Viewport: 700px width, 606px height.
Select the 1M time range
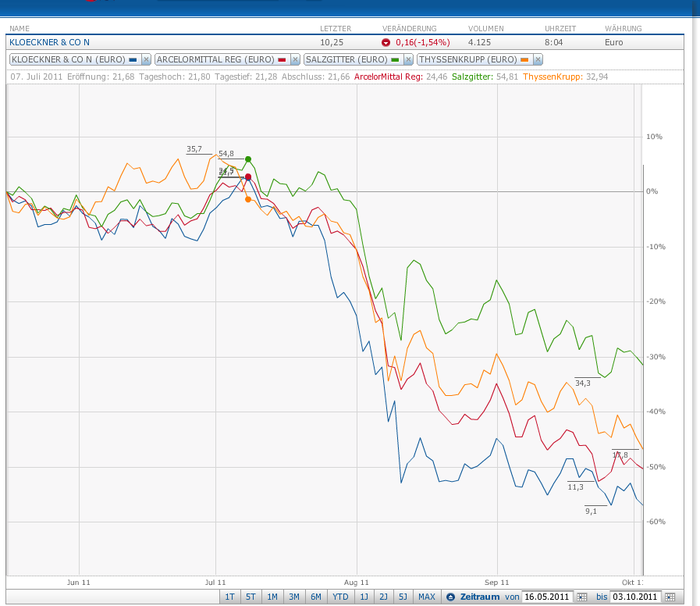coord(272,597)
